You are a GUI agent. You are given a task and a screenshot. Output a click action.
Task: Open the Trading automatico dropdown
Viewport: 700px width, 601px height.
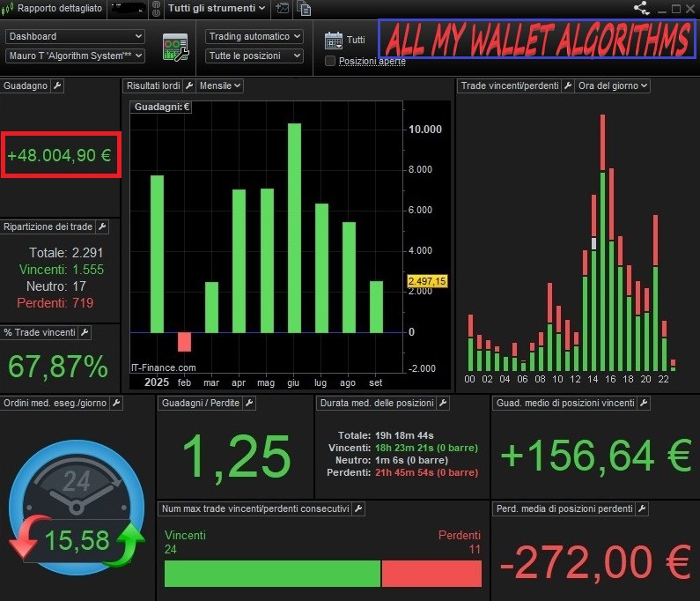coord(254,36)
